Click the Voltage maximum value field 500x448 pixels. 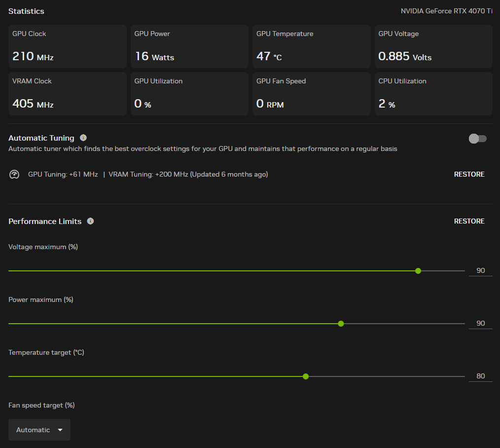click(x=481, y=270)
